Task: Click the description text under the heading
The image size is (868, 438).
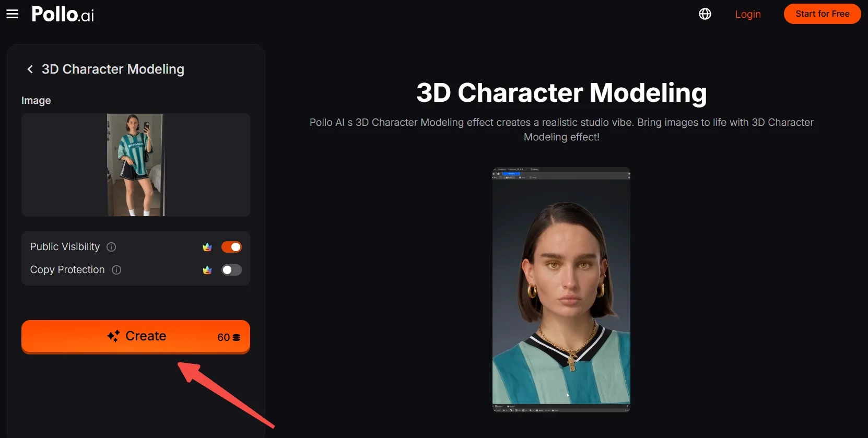Action: tap(561, 129)
